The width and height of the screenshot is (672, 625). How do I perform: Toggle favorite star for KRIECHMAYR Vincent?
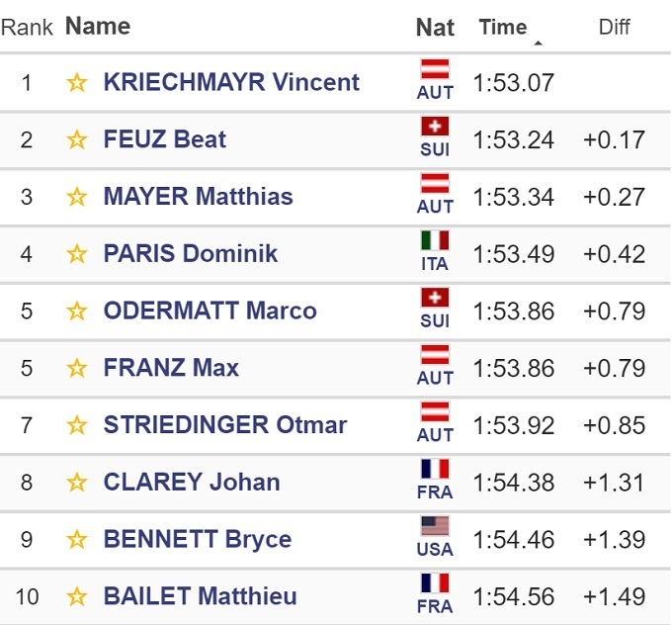(x=77, y=82)
